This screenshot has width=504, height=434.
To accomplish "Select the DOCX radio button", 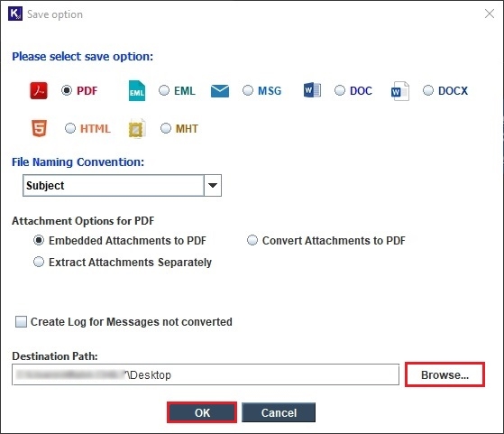I will click(x=428, y=90).
